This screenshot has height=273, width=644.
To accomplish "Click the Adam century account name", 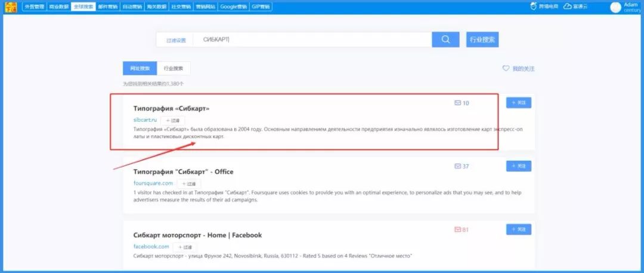I will 631,7.
